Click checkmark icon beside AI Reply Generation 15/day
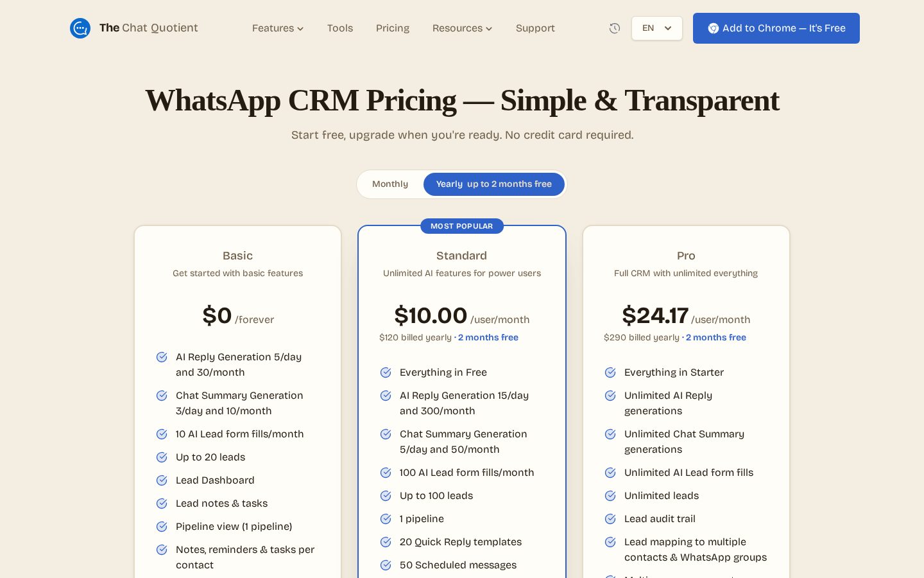This screenshot has width=924, height=578. click(386, 396)
